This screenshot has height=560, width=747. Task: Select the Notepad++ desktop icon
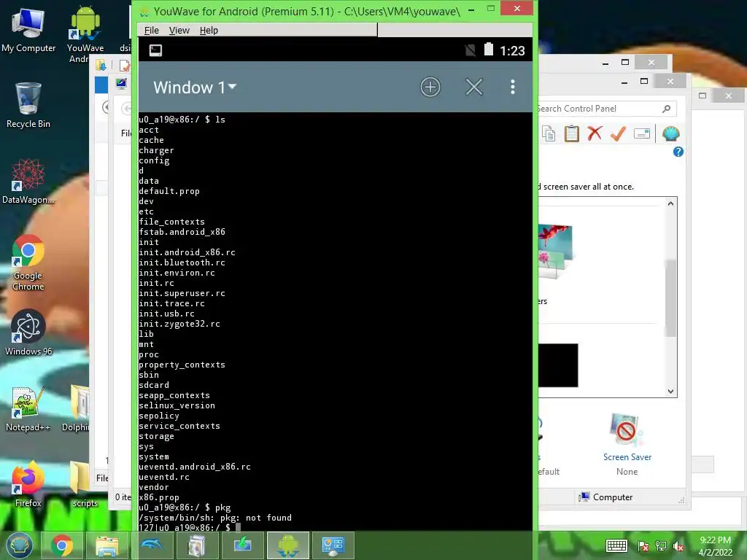(28, 409)
